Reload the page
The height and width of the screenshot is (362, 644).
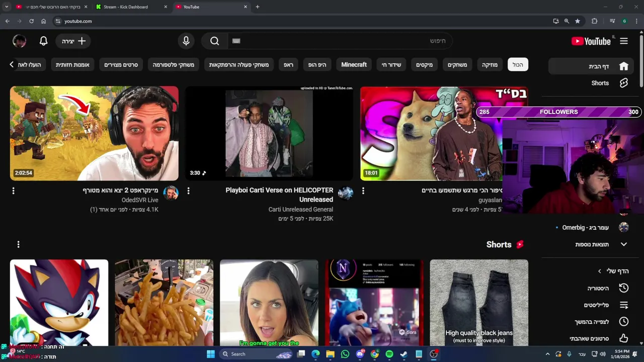click(31, 21)
